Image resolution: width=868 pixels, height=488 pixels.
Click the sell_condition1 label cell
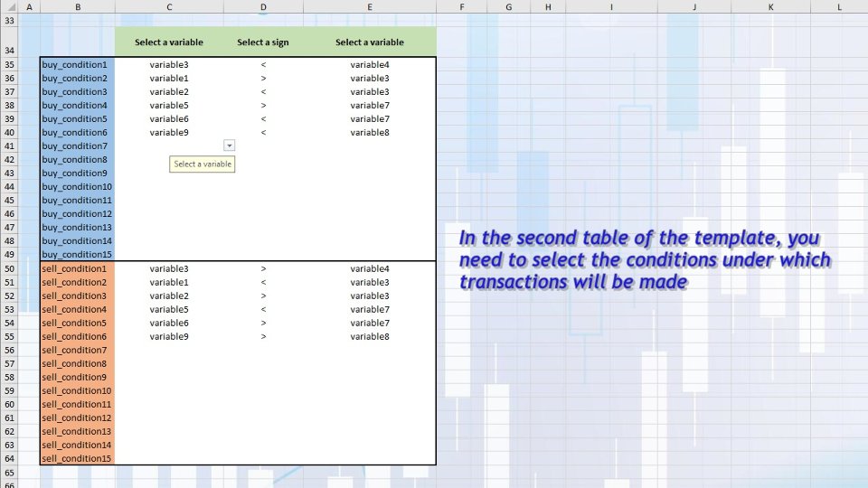coord(78,269)
